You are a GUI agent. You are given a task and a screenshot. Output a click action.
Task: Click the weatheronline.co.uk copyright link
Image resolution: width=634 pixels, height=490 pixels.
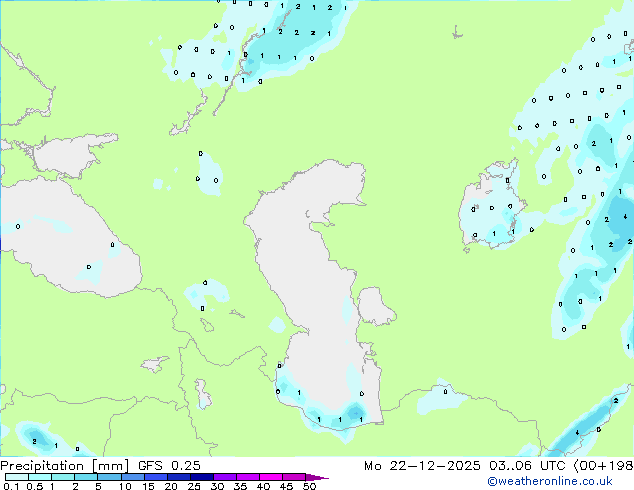[550, 482]
